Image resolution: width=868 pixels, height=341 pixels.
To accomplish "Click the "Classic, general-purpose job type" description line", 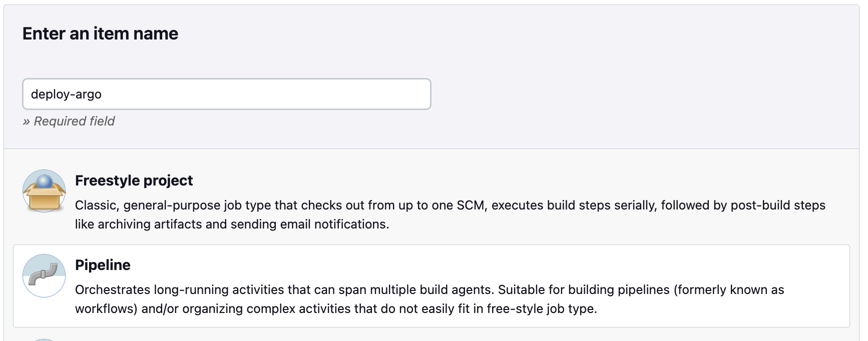I will click(450, 205).
